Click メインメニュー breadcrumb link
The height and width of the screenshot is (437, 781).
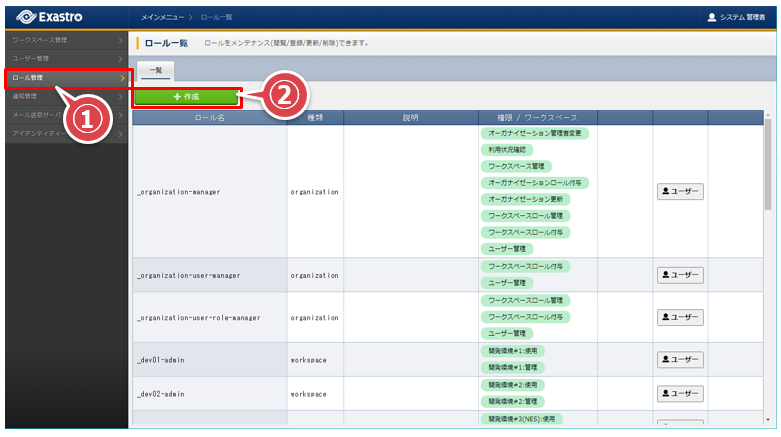point(161,17)
